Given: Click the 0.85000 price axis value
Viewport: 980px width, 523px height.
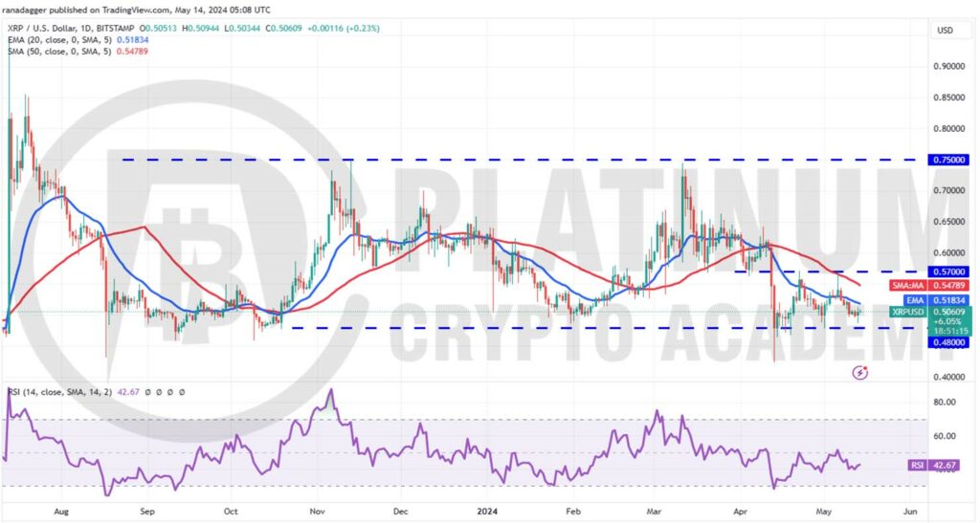Looking at the screenshot, I should (948, 98).
